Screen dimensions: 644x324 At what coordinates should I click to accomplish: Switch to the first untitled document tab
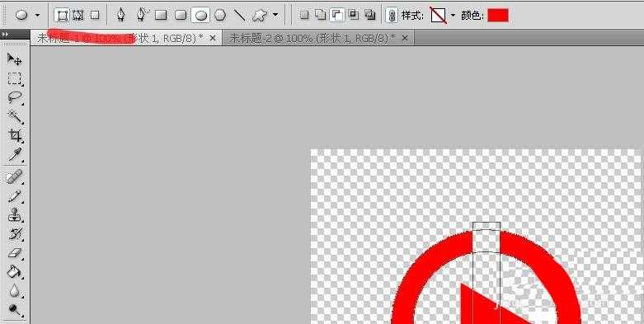click(x=120, y=38)
